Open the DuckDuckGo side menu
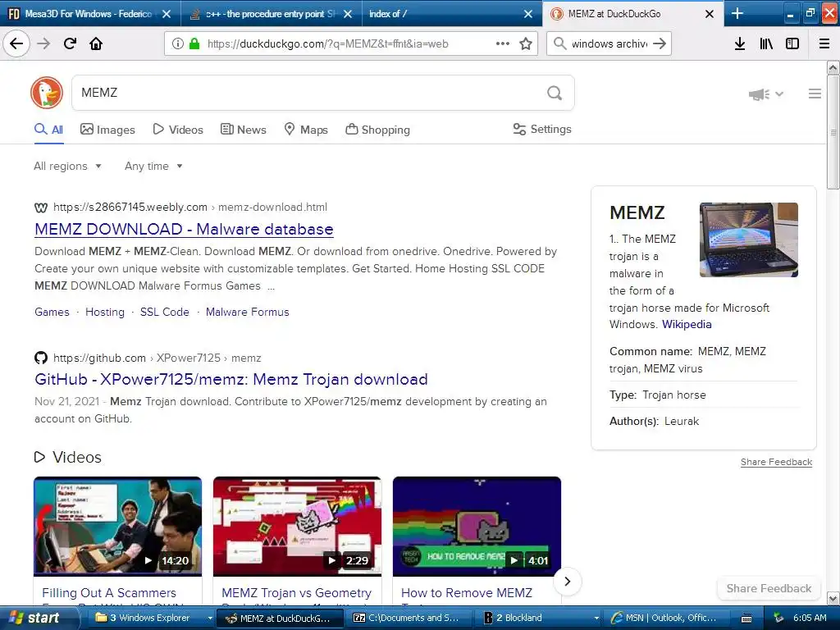Image resolution: width=840 pixels, height=630 pixels. pyautogui.click(x=815, y=94)
